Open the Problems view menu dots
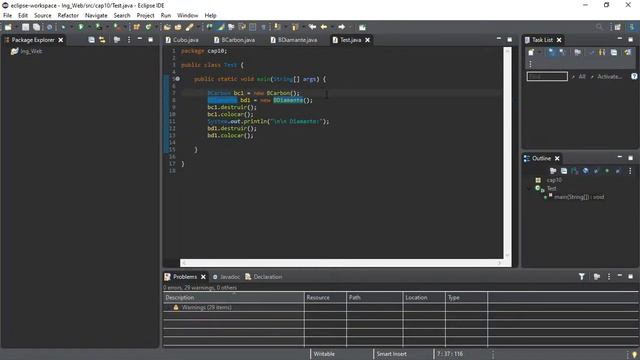 609,276
